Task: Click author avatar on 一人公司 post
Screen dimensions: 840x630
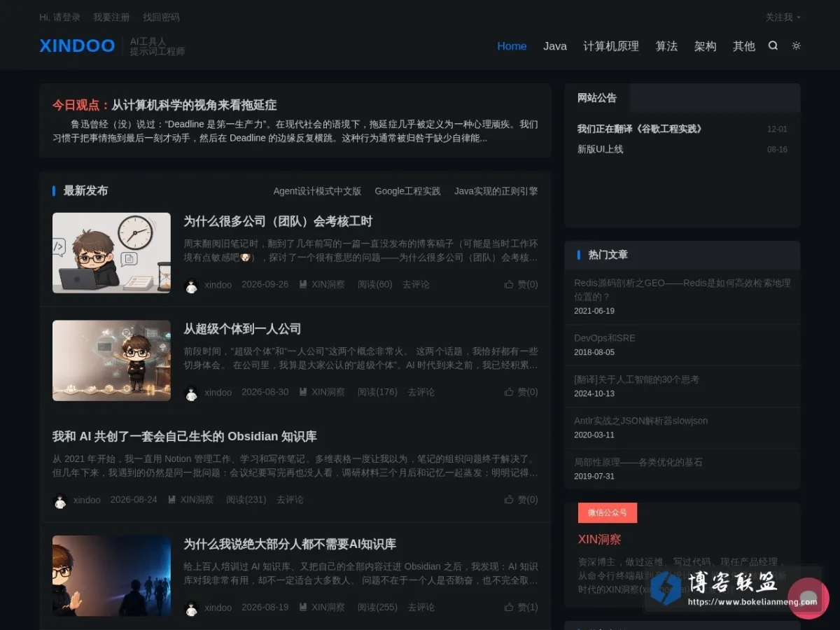Action: tap(191, 393)
